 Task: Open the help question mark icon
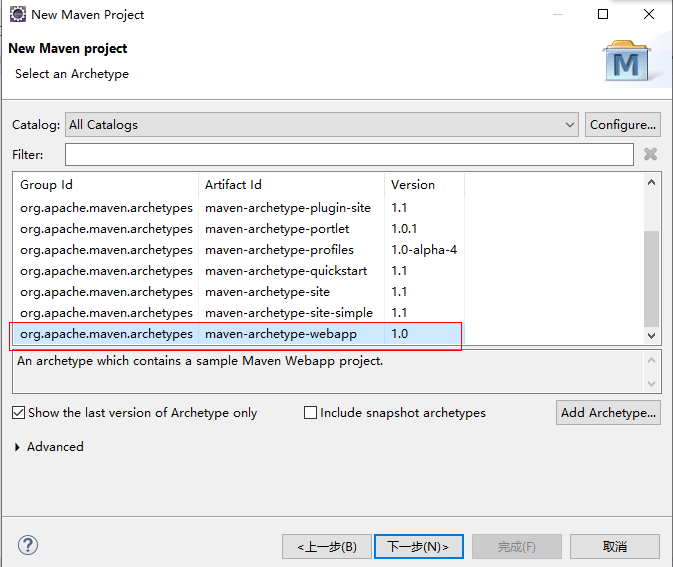click(28, 545)
